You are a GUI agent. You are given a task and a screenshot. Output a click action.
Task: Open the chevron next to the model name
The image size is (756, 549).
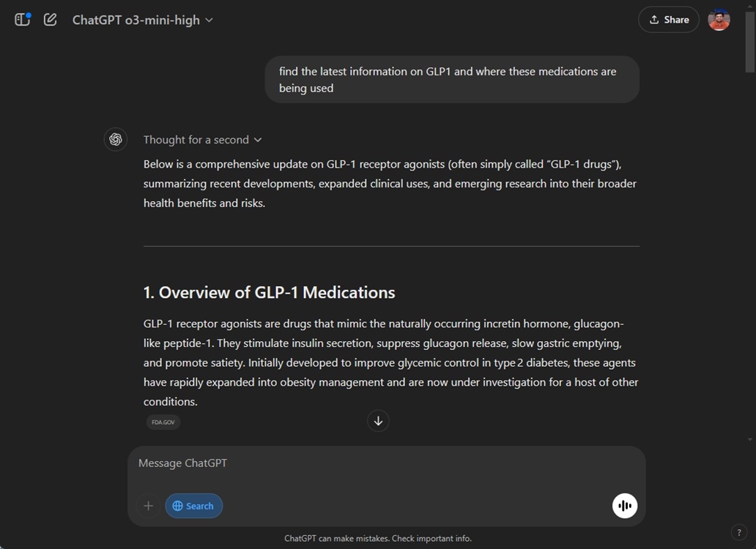pyautogui.click(x=209, y=20)
